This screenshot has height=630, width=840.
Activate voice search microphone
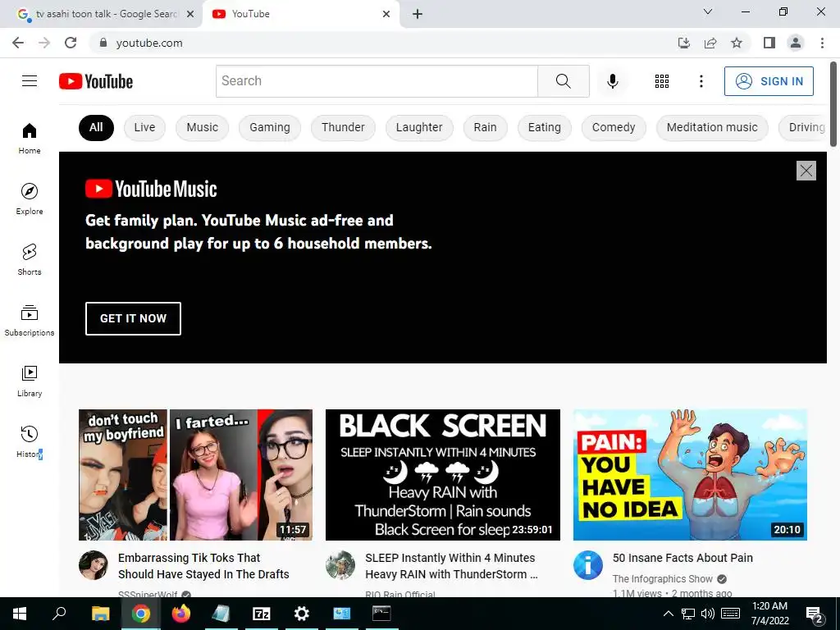612,81
